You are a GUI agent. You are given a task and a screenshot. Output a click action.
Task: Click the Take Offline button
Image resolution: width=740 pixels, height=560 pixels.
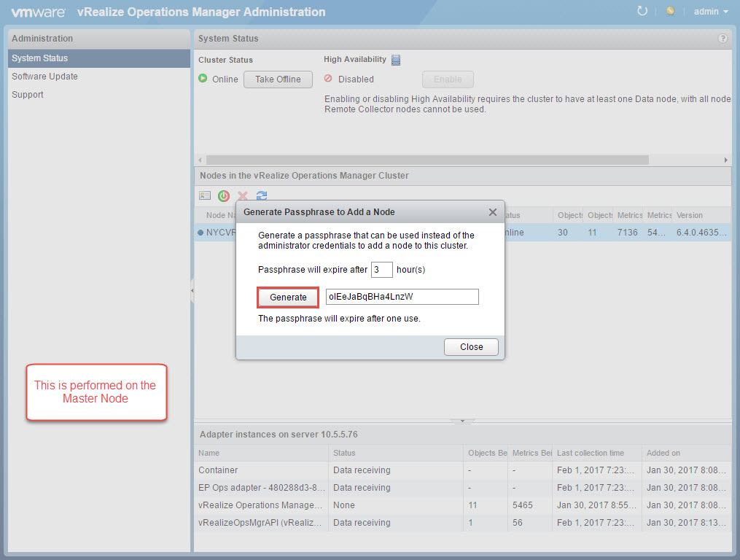[x=278, y=79]
